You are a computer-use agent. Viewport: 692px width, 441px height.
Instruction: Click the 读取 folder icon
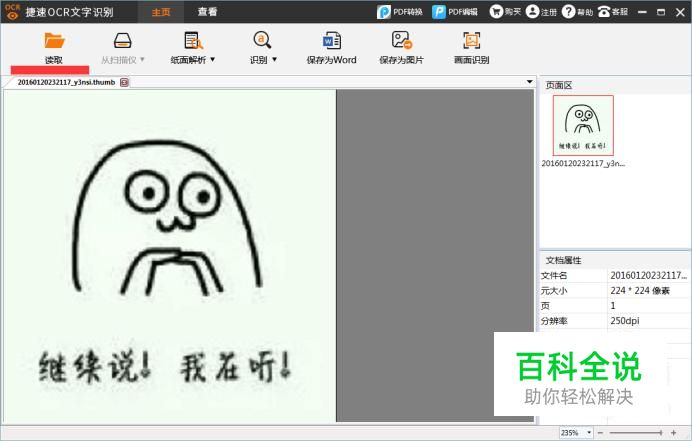pos(54,41)
